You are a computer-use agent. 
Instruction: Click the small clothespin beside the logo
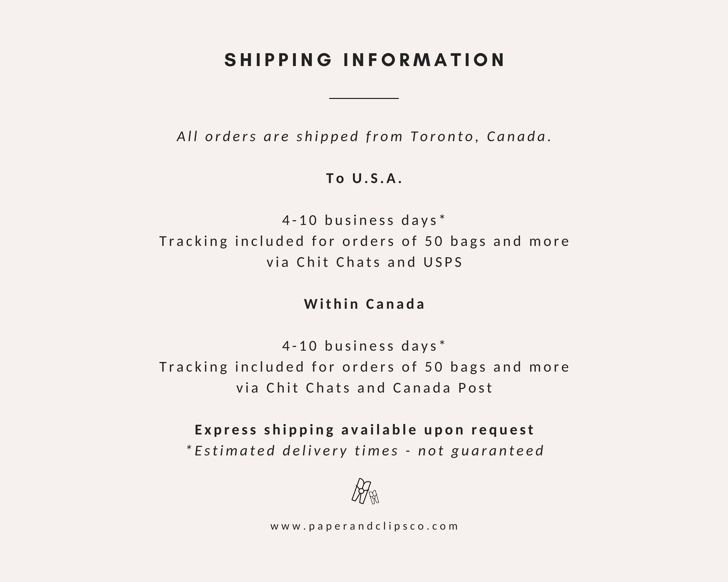click(374, 497)
